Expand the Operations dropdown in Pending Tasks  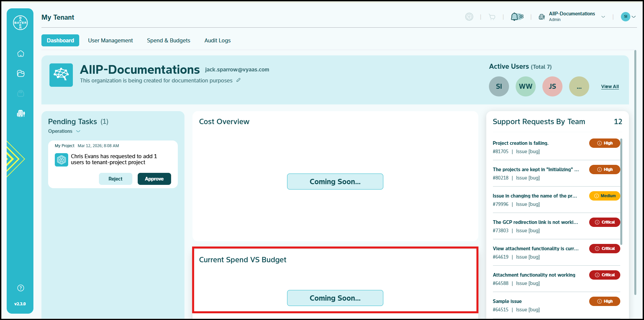(64, 131)
